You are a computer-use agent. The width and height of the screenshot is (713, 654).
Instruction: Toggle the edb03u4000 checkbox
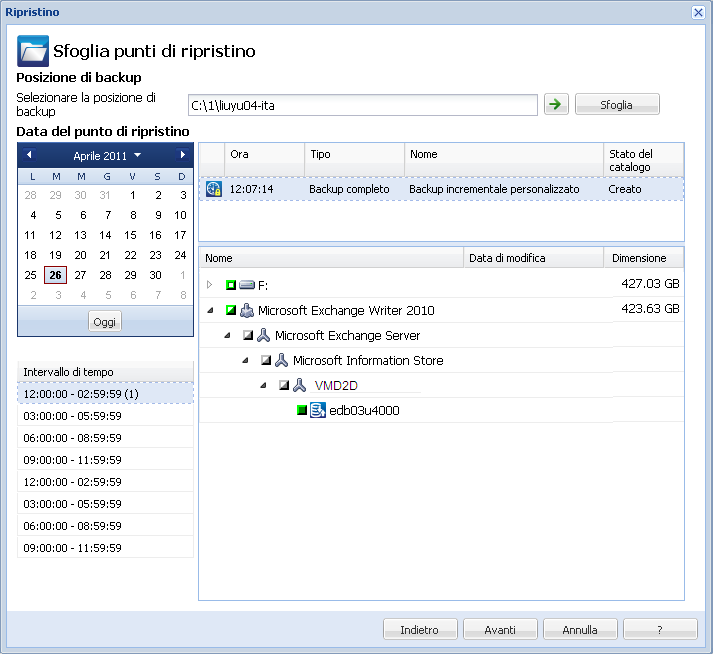pyautogui.click(x=302, y=410)
